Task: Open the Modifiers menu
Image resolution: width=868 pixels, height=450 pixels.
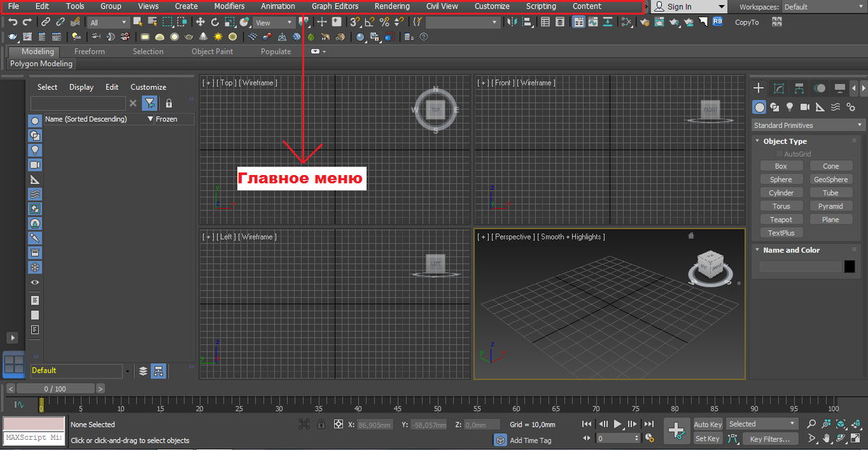Action: [229, 6]
